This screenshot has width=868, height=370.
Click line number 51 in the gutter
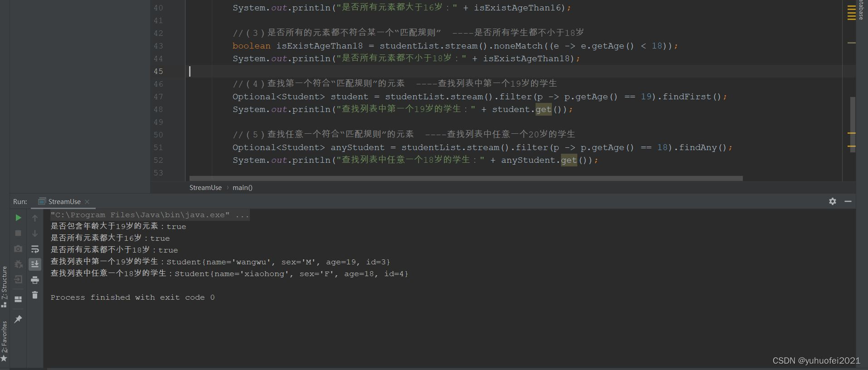158,147
